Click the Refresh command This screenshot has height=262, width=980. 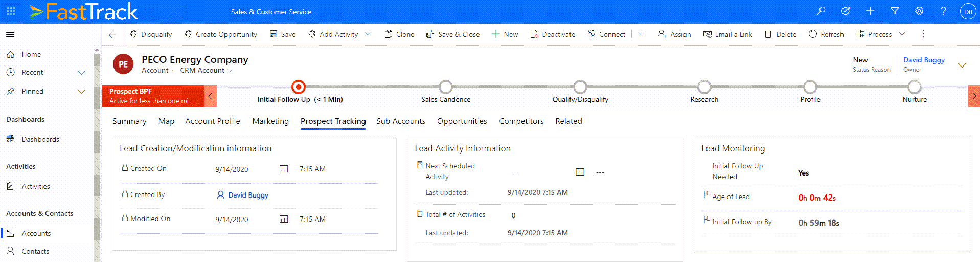click(826, 34)
